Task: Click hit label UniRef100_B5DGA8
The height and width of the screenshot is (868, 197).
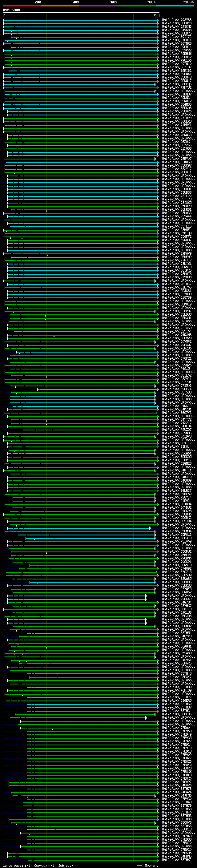Action: coord(177,108)
